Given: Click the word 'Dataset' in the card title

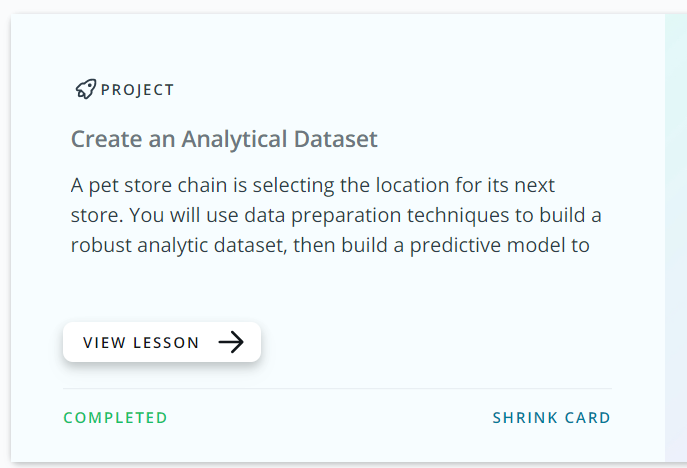Looking at the screenshot, I should coord(334,139).
